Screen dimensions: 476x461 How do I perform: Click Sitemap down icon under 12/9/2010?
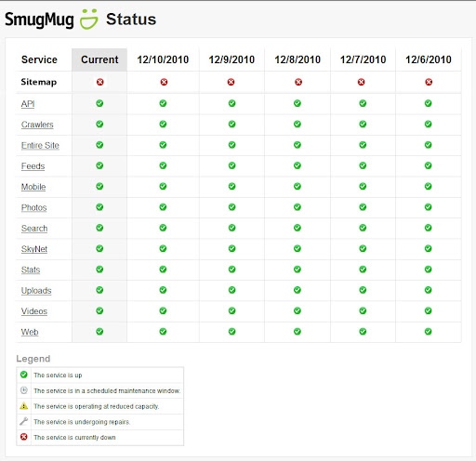click(x=231, y=82)
